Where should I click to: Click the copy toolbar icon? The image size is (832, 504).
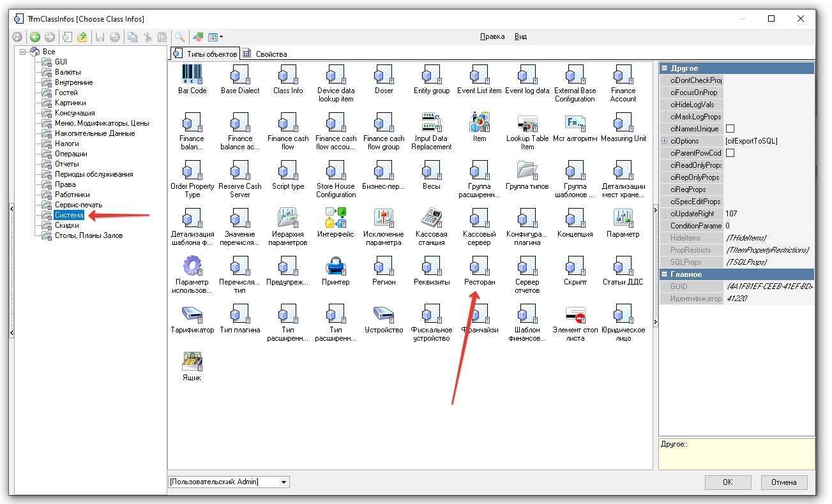click(x=132, y=37)
